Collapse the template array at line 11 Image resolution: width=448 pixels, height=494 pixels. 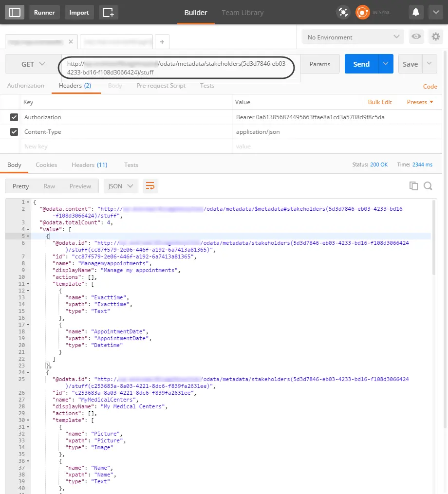pos(28,284)
